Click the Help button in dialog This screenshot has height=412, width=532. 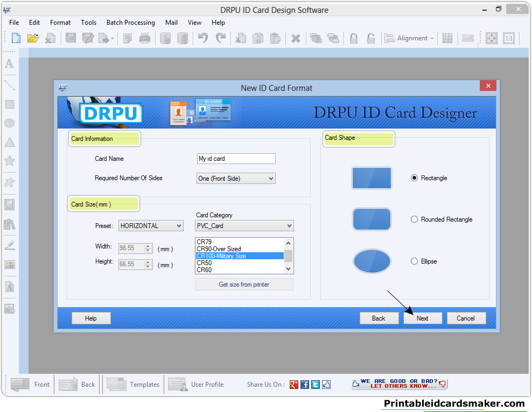[91, 318]
